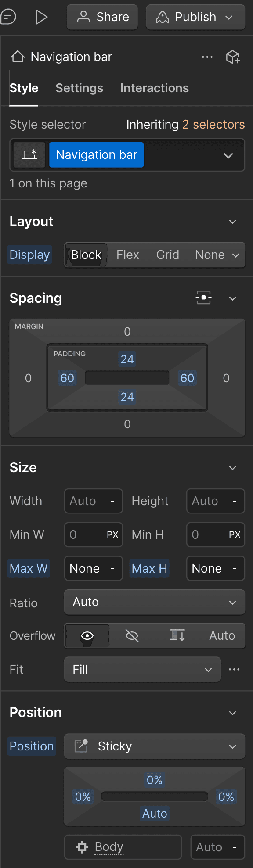Edit the top padding value of 24
Screen dimensions: 253x868
click(x=127, y=359)
